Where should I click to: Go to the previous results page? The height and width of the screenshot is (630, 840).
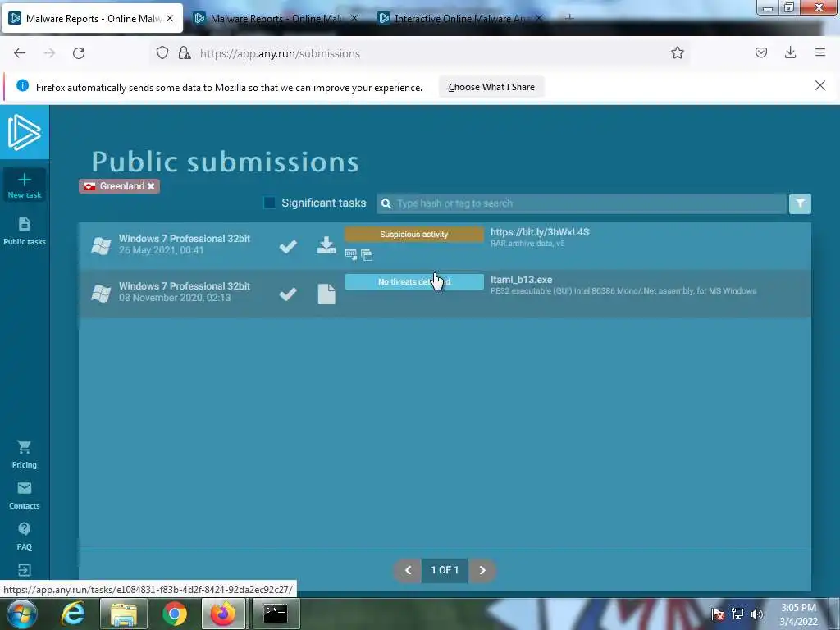click(409, 571)
